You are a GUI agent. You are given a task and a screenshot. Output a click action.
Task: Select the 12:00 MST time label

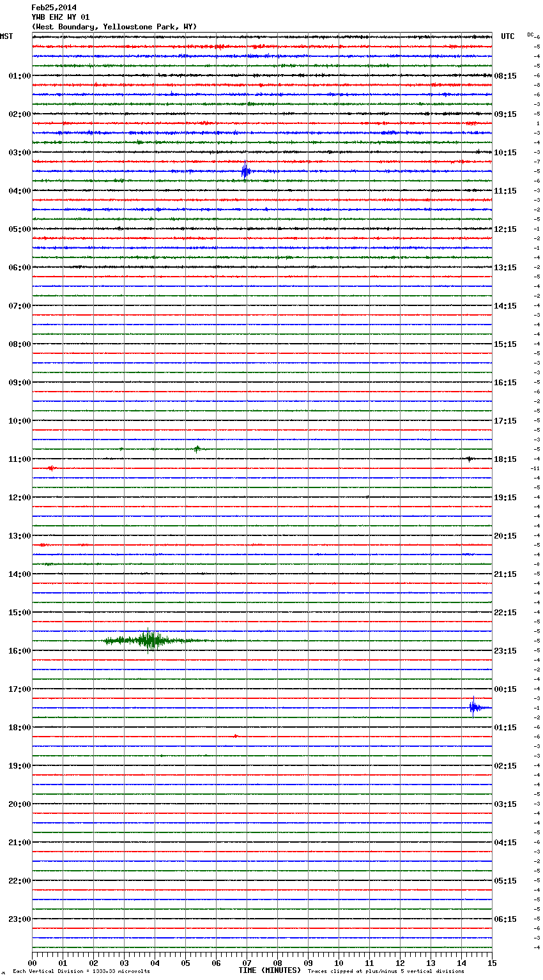20,498
